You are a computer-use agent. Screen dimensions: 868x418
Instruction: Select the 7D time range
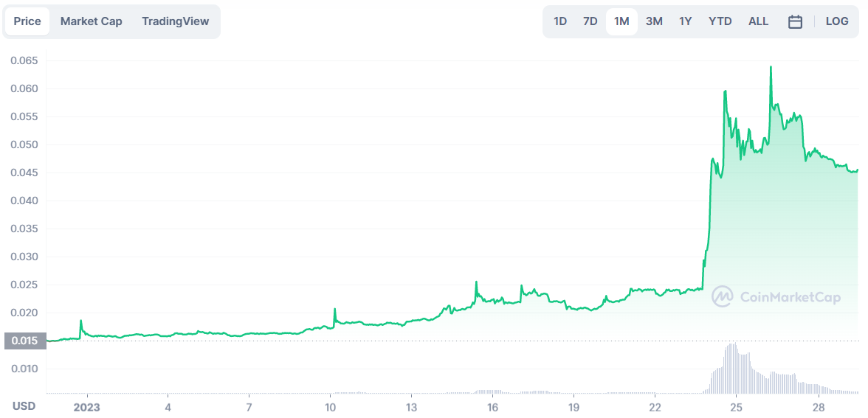pos(590,21)
